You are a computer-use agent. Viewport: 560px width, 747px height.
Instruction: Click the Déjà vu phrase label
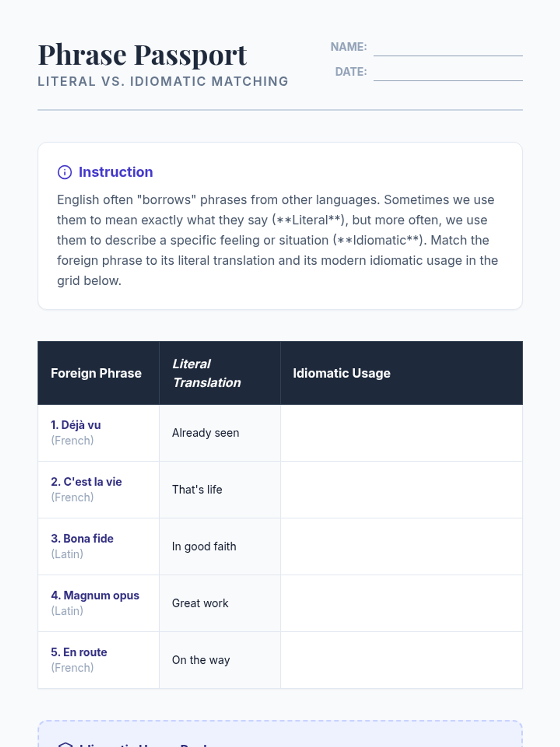click(76, 425)
